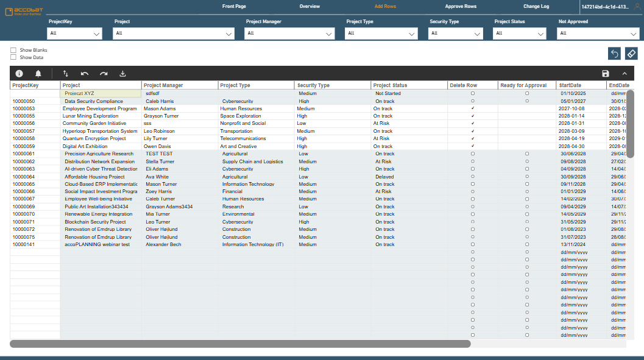Click the download export icon
Screen dimensions: 644x360
tap(122, 74)
